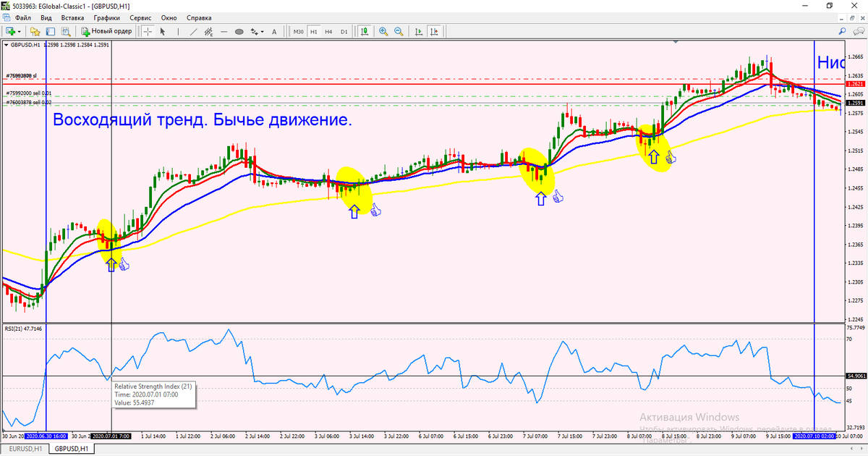
Task: Select the GBPUSD,H1 chart tab
Action: [x=72, y=449]
